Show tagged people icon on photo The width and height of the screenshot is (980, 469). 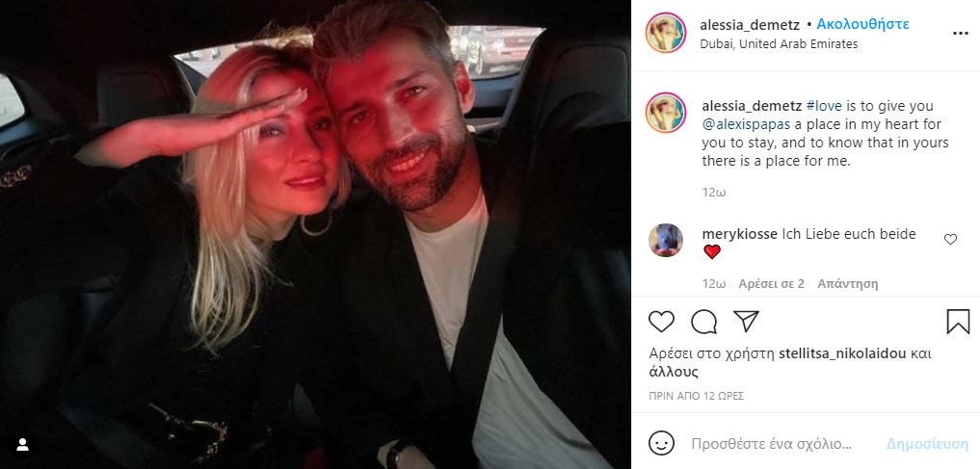(x=22, y=445)
